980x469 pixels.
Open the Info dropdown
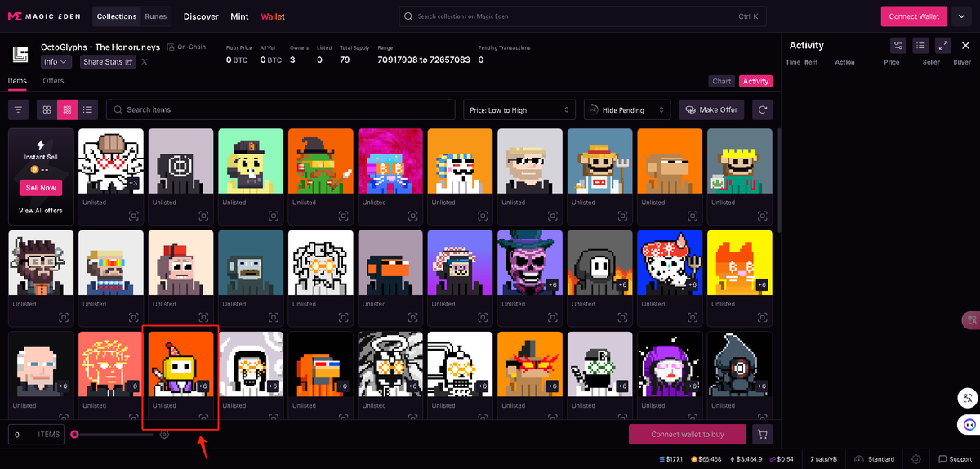tap(56, 61)
